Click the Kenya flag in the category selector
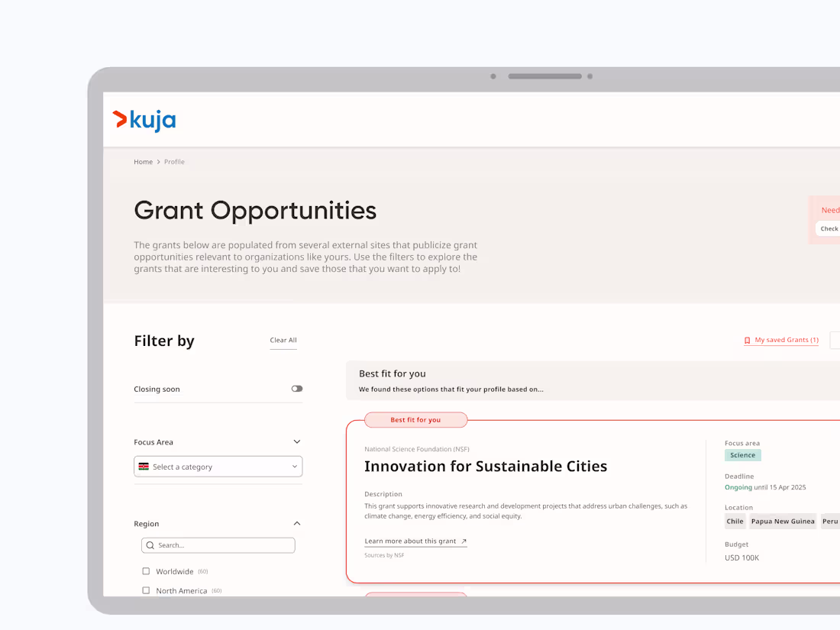Screen dimensions: 840x630 pyautogui.click(x=144, y=466)
